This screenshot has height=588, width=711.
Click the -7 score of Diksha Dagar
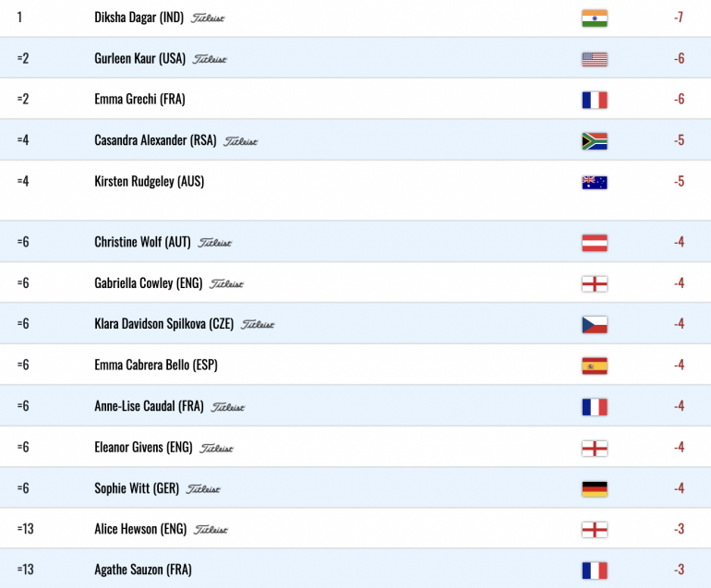click(x=679, y=18)
